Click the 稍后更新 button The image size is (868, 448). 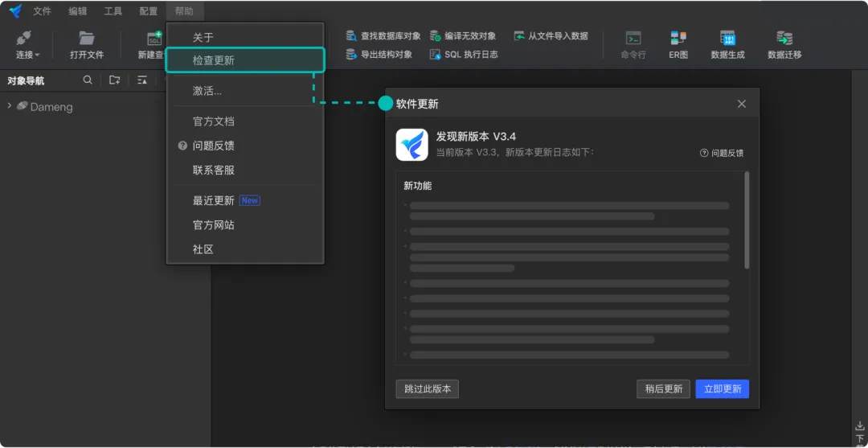tap(663, 388)
